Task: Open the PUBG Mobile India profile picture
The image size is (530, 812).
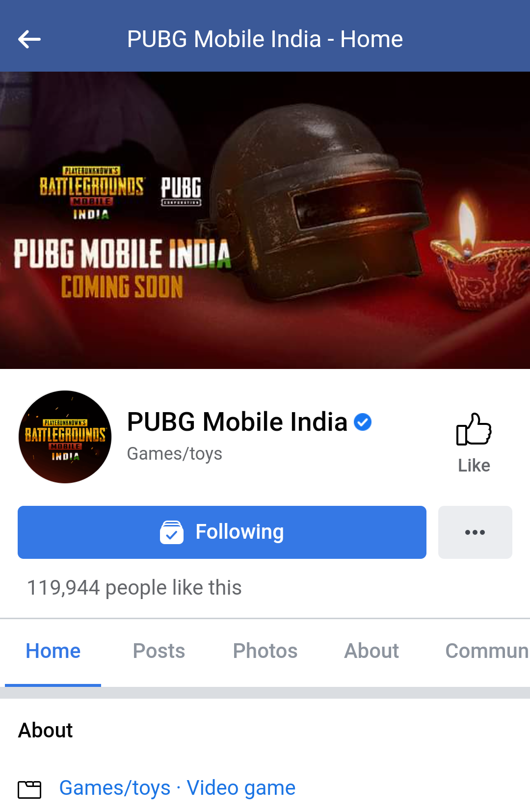Action: pos(65,437)
